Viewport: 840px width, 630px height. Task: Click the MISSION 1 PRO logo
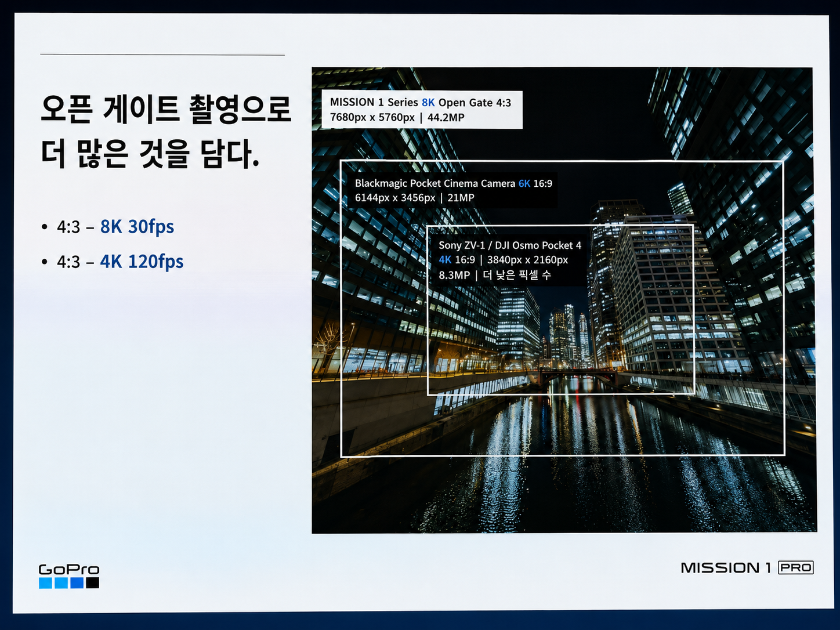[747, 567]
